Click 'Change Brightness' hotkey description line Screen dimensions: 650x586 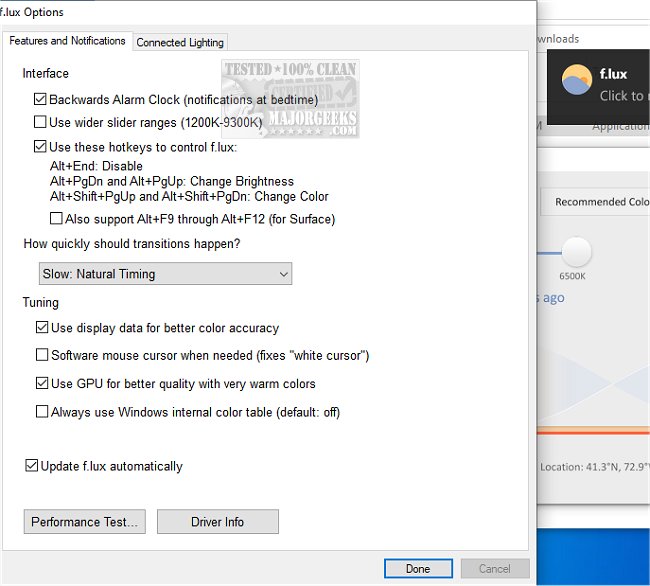172,182
